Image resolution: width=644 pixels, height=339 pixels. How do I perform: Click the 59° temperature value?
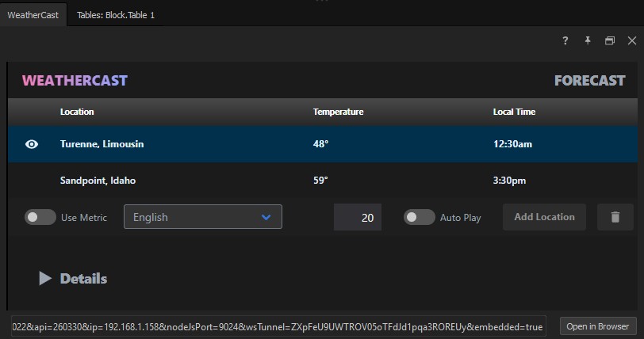tap(320, 181)
